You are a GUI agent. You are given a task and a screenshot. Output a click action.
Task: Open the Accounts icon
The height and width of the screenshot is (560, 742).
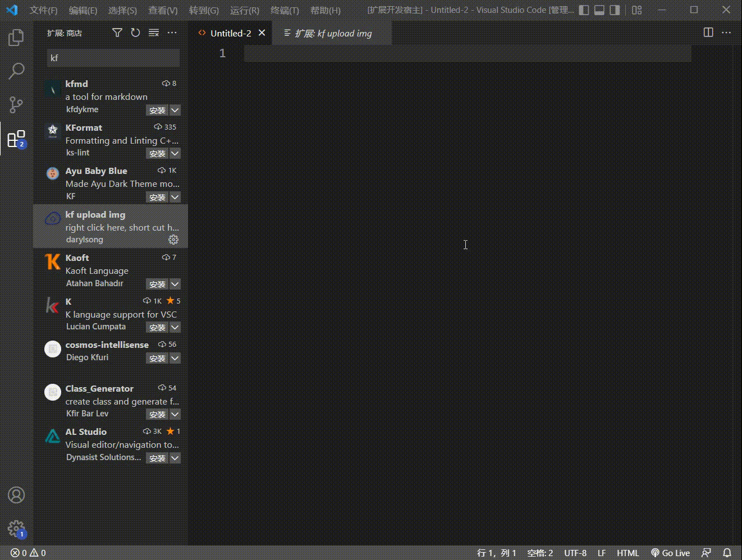(x=16, y=495)
